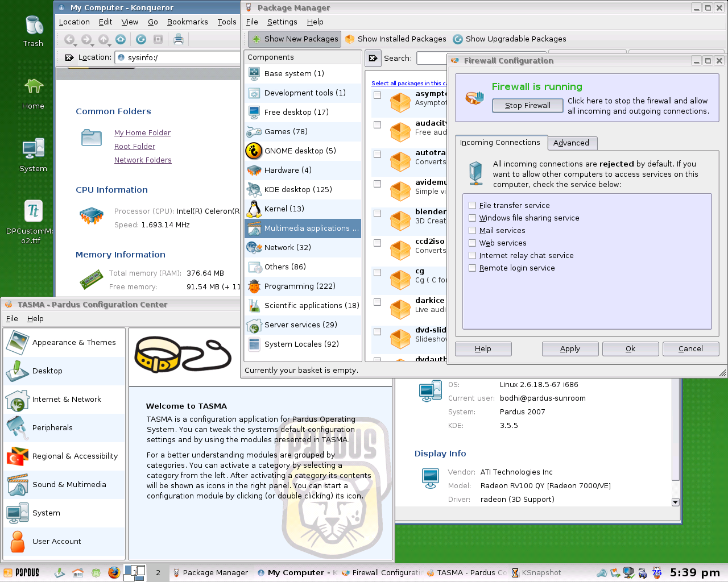Click Konqueror up arrow icon
The height and width of the screenshot is (582, 728).
point(104,39)
